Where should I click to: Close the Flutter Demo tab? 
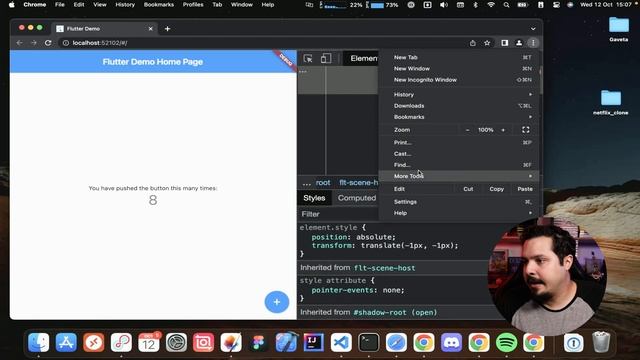(151, 29)
